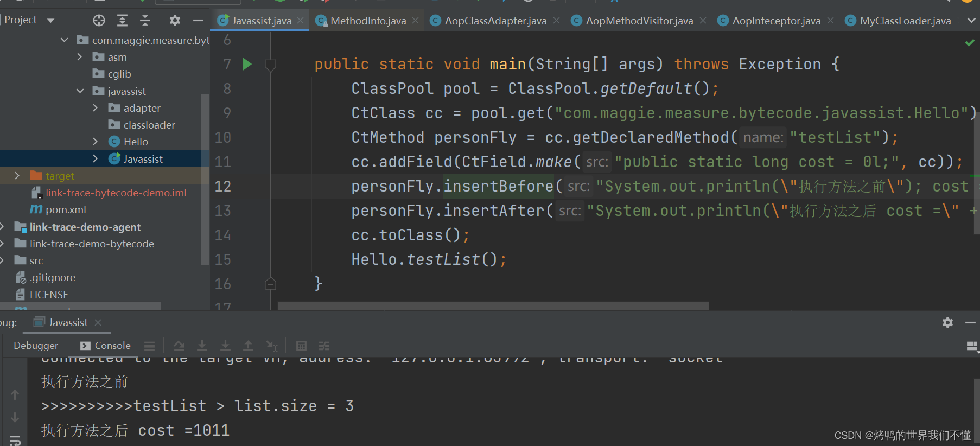Image resolution: width=980 pixels, height=446 pixels.
Task: Hide the Debug tool window
Action: [x=971, y=322]
